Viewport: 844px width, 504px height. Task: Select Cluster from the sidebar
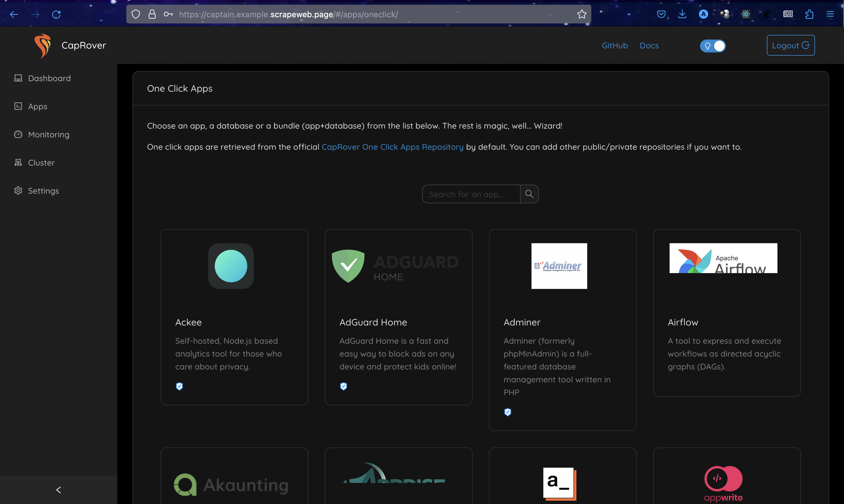click(x=41, y=163)
